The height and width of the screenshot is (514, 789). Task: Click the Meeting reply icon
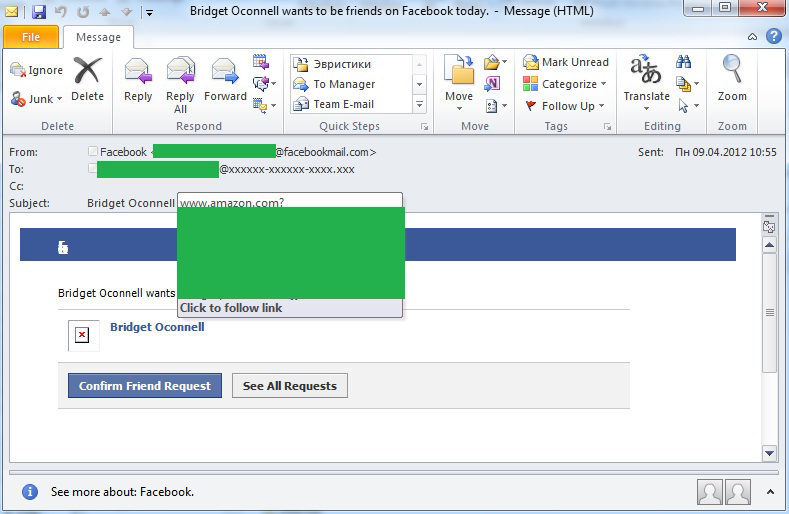tap(261, 61)
